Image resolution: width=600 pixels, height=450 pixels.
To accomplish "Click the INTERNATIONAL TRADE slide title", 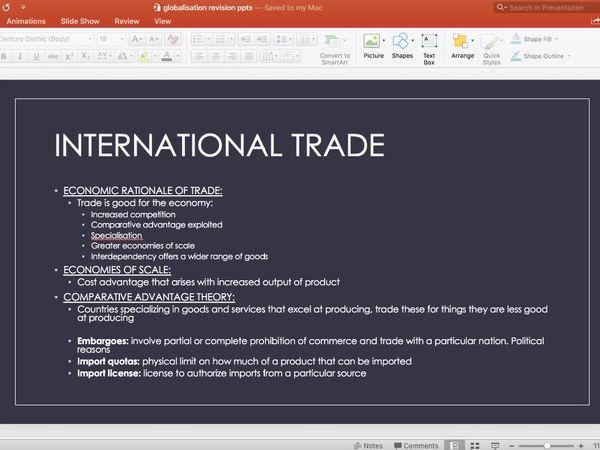I will [219, 145].
